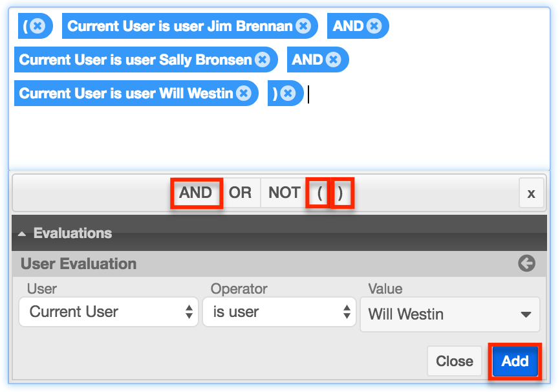Insert the AND operator
The height and width of the screenshot is (392, 560).
(x=196, y=193)
